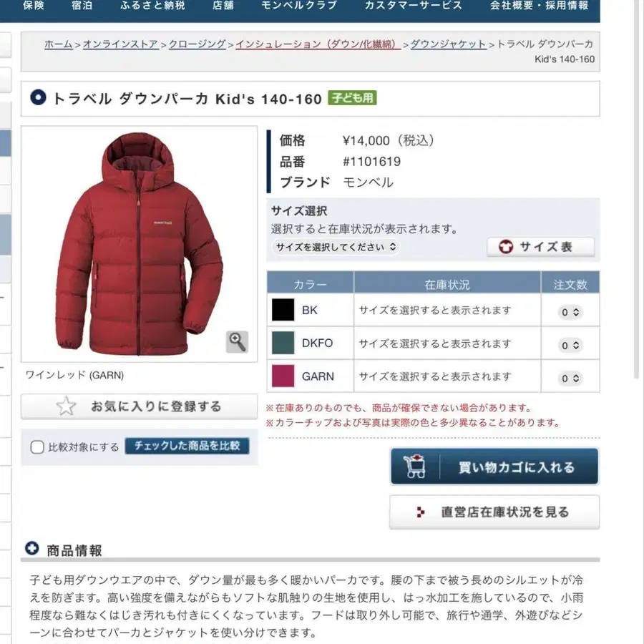
Task: Click the shirt icon beside サイズ表
Action: coord(506,247)
